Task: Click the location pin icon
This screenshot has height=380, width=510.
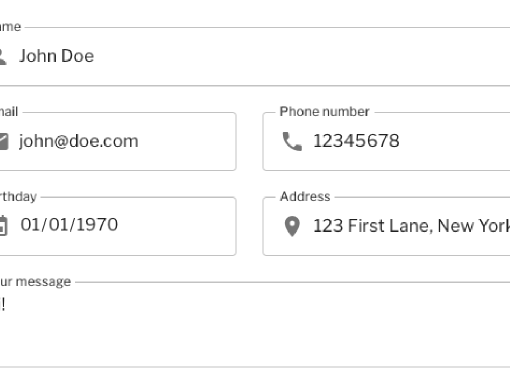Action: point(292,226)
